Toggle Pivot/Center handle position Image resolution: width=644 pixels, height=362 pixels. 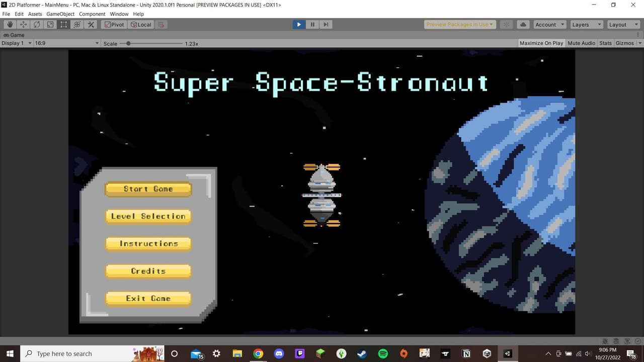pos(114,24)
